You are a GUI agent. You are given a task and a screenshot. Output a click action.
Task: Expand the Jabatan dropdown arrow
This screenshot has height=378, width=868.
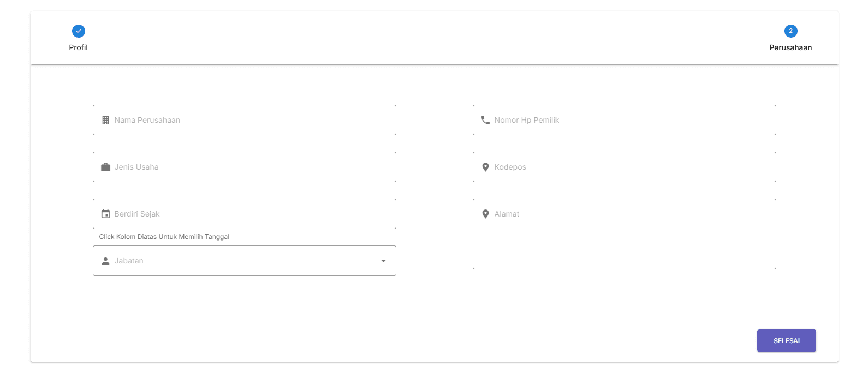(x=383, y=261)
